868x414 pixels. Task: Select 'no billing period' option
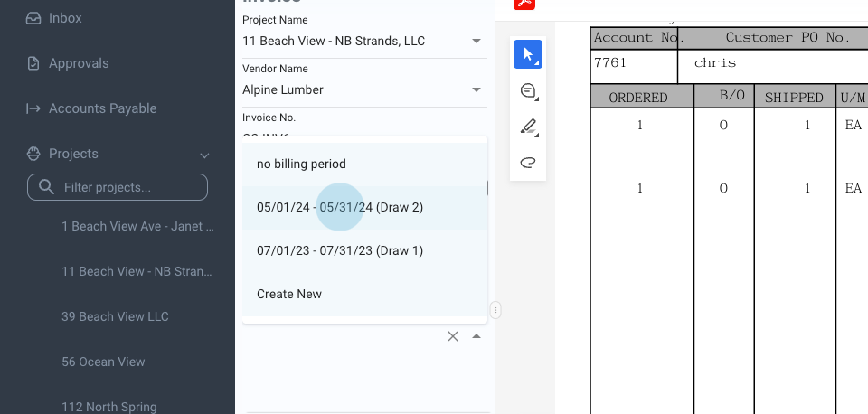(x=301, y=165)
